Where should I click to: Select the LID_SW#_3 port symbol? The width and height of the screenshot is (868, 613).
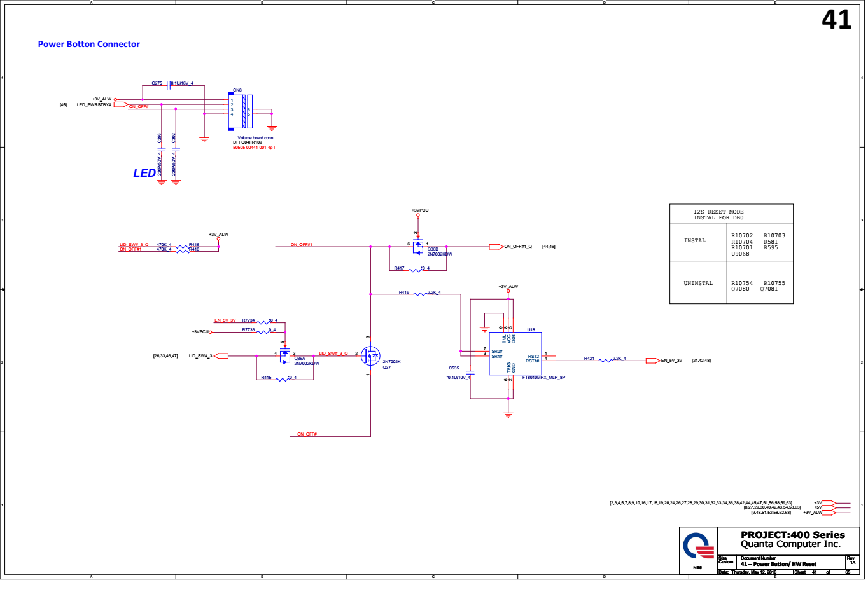pos(221,356)
